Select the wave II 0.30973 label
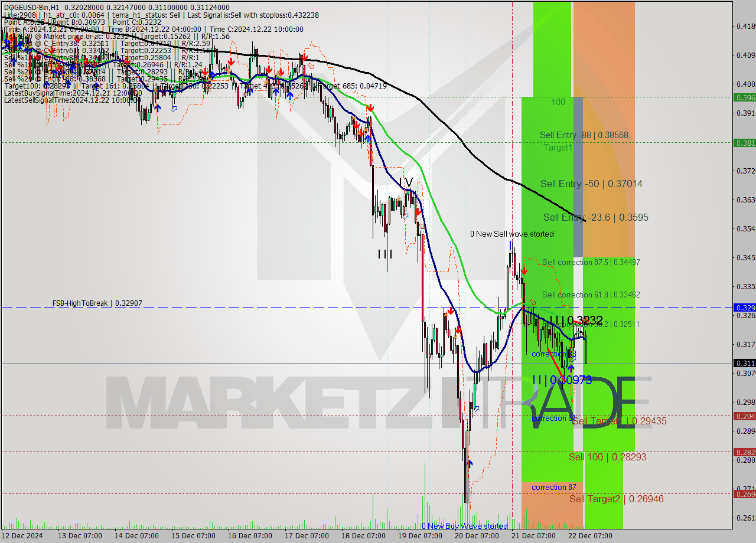This screenshot has width=756, height=543. tap(562, 380)
